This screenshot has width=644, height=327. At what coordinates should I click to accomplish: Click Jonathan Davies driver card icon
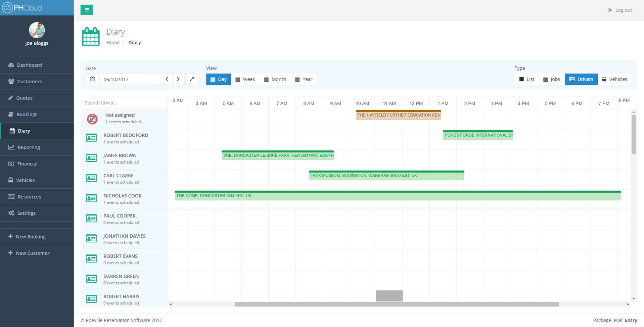tap(91, 239)
